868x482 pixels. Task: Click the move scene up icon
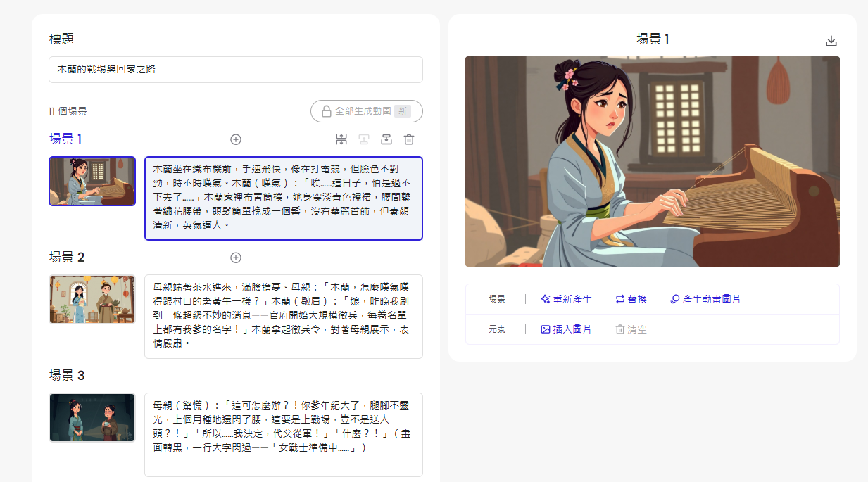[x=364, y=139]
